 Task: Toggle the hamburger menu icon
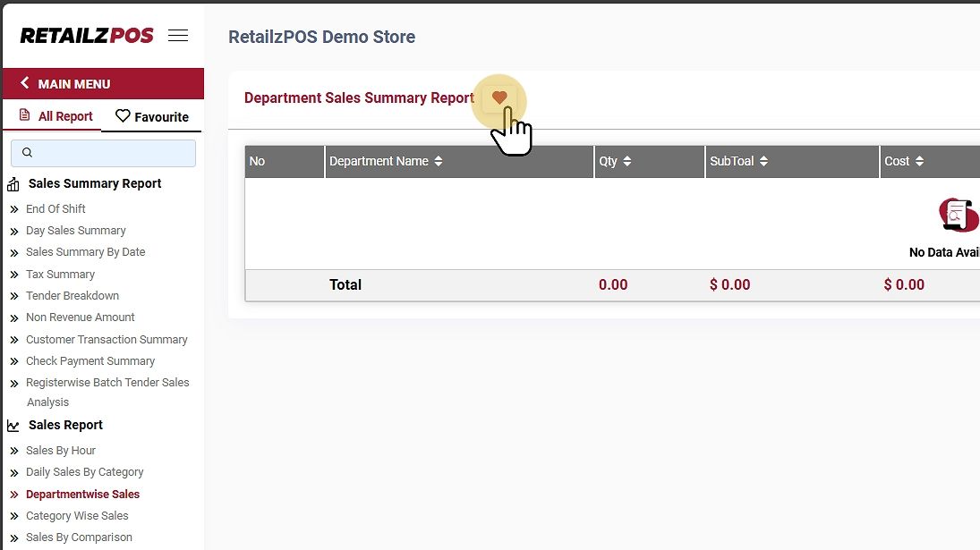coord(178,36)
